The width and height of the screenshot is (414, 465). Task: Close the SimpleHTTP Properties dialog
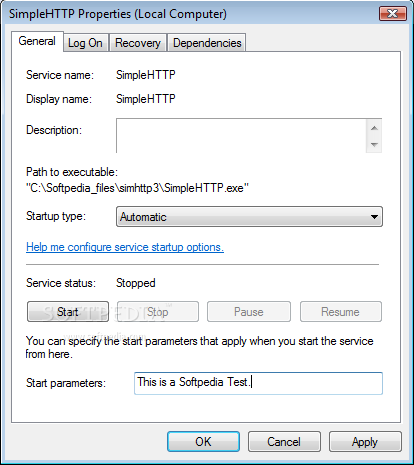click(393, 13)
